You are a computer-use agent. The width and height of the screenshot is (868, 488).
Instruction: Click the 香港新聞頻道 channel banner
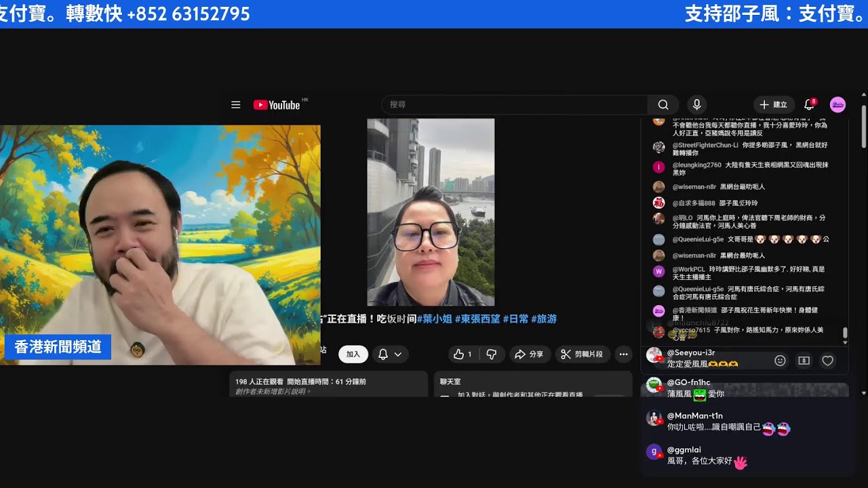click(58, 346)
